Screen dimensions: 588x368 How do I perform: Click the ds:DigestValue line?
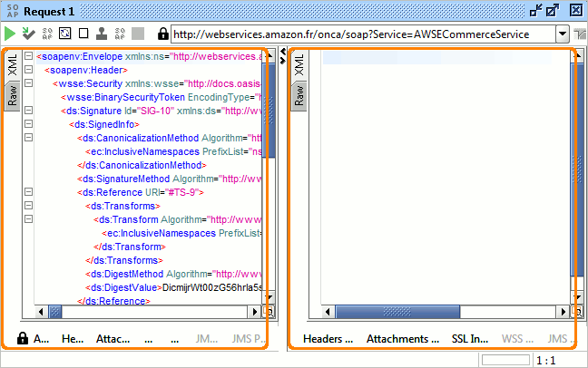pyautogui.click(x=174, y=288)
